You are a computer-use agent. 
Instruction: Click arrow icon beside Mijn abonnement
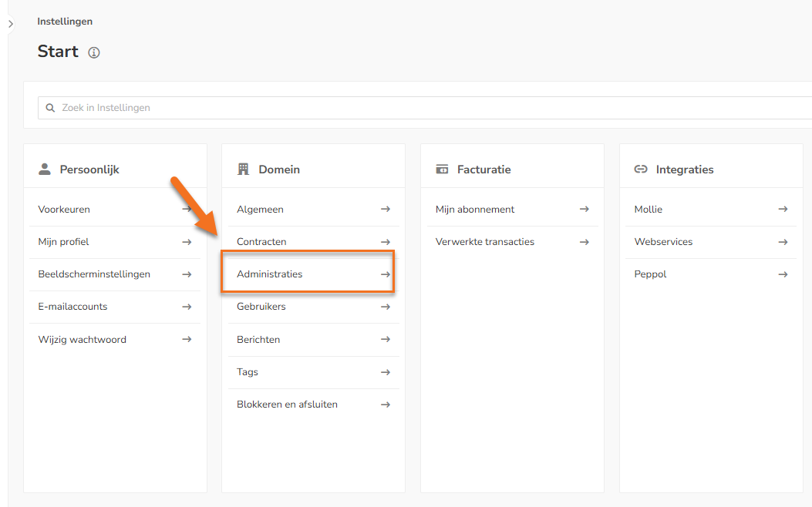(585, 209)
